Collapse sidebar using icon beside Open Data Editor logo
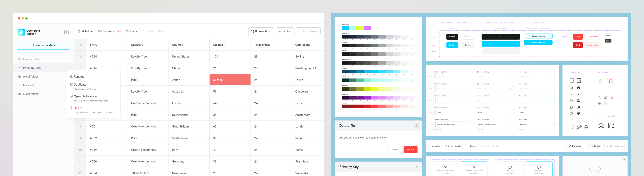 click(66, 32)
